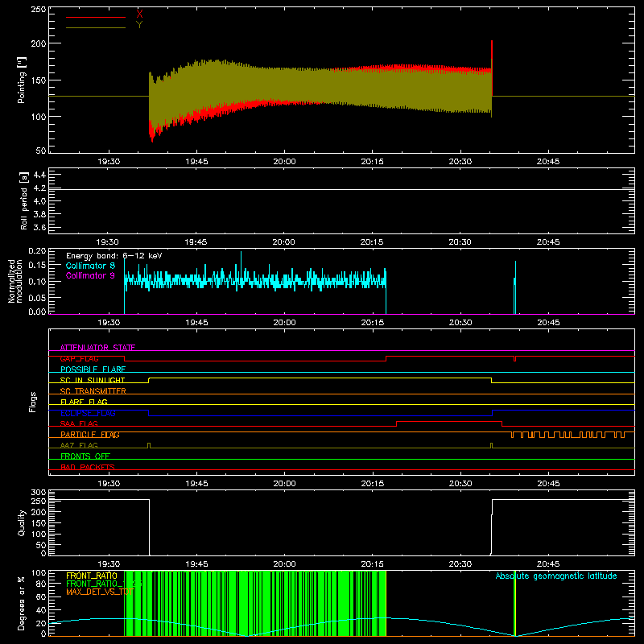The height and width of the screenshot is (644, 644).
Task: Select the 'X' legend label
Action: click(139, 14)
